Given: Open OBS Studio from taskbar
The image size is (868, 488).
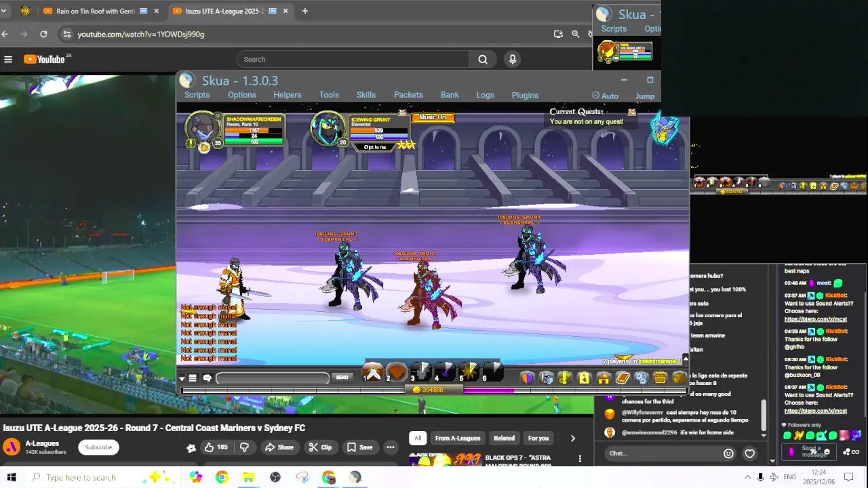Looking at the screenshot, I should [x=275, y=477].
